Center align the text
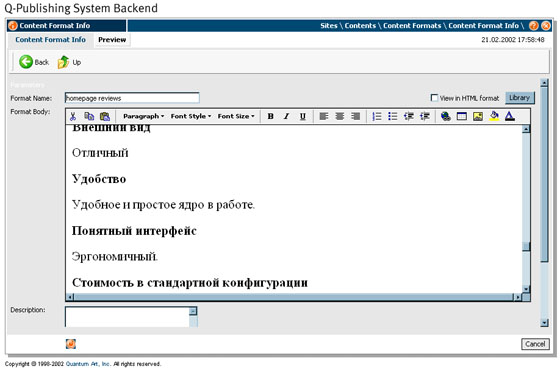Viewport: 560px width, 372px height. point(340,116)
